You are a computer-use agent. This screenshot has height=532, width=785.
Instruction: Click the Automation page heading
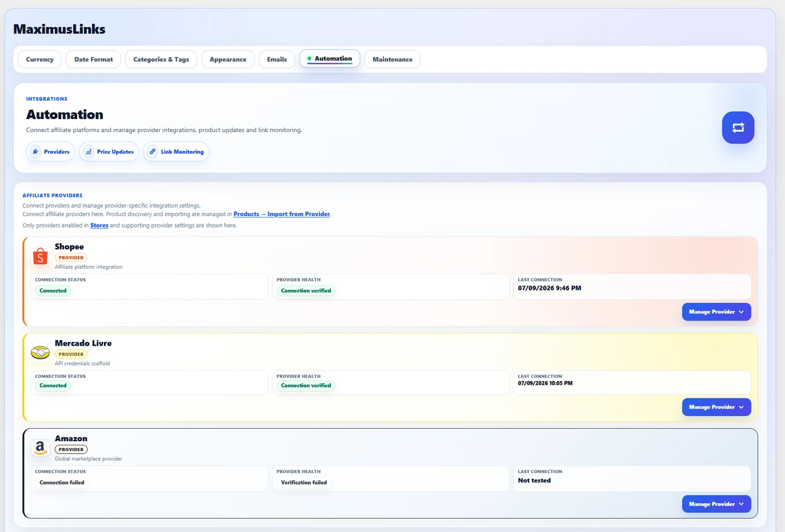(65, 114)
